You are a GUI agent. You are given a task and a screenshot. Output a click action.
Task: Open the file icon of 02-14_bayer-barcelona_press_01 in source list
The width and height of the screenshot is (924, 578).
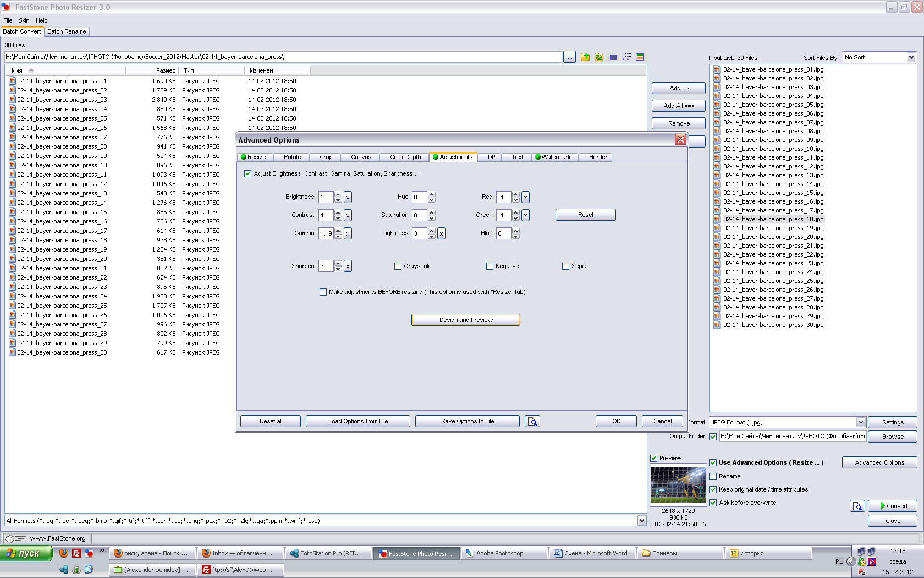pos(12,81)
